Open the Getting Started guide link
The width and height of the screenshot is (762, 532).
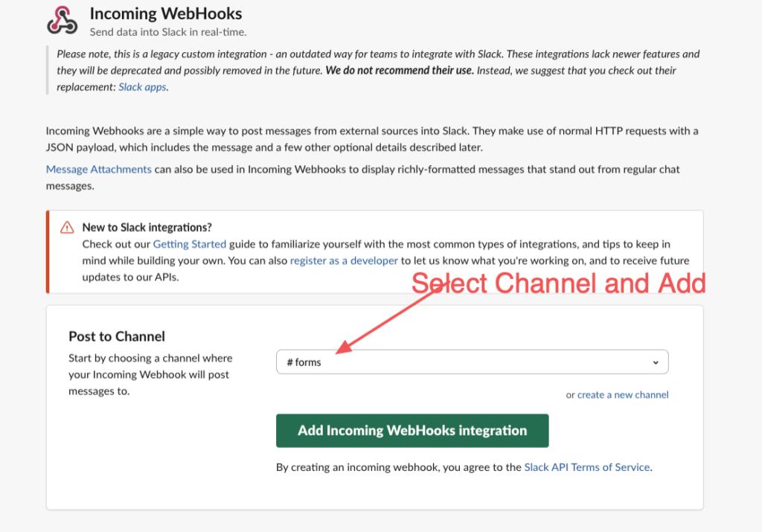click(x=190, y=244)
